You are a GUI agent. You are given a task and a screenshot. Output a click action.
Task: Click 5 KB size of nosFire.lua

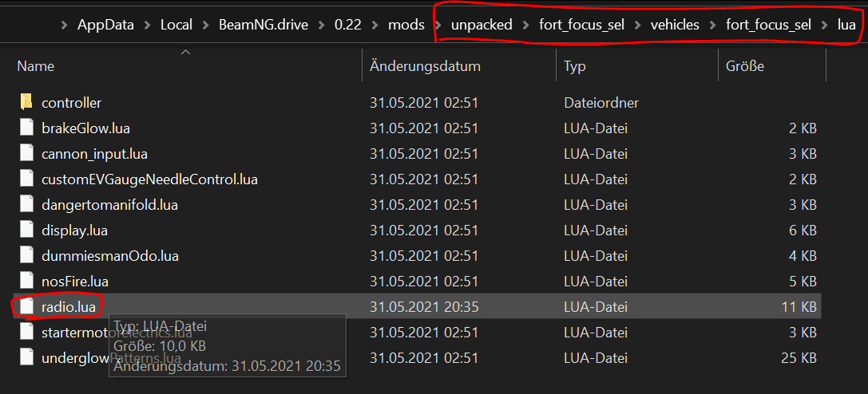(x=803, y=282)
